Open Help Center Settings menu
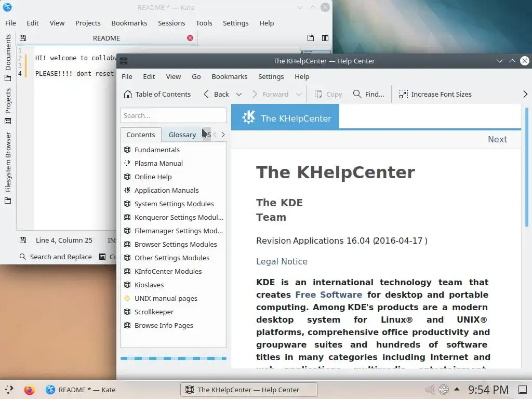This screenshot has height=399, width=532. (271, 77)
